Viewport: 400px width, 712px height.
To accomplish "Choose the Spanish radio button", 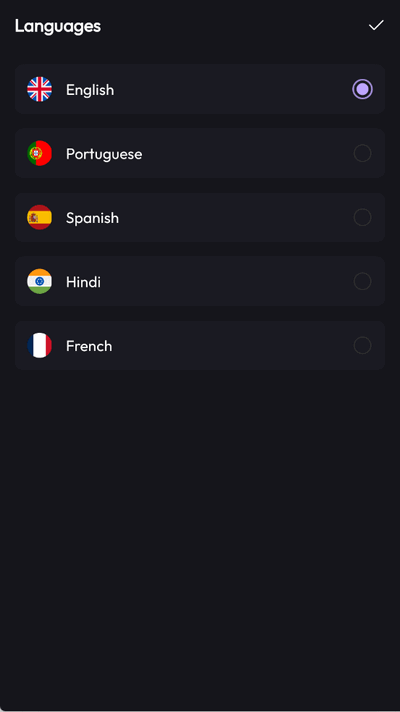I will pos(362,218).
